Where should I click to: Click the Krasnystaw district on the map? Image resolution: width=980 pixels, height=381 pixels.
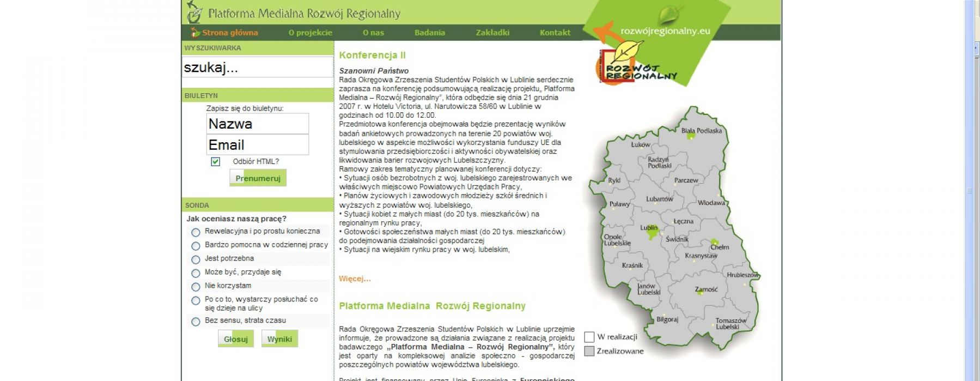pos(701,256)
